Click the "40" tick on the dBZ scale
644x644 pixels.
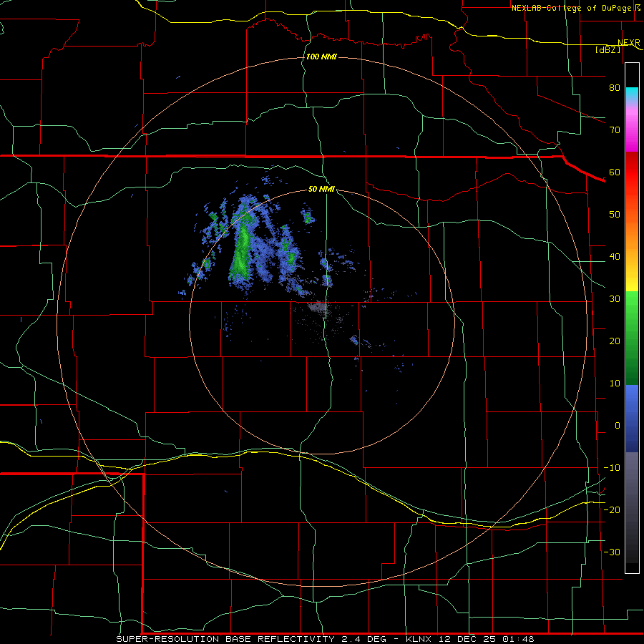click(615, 257)
